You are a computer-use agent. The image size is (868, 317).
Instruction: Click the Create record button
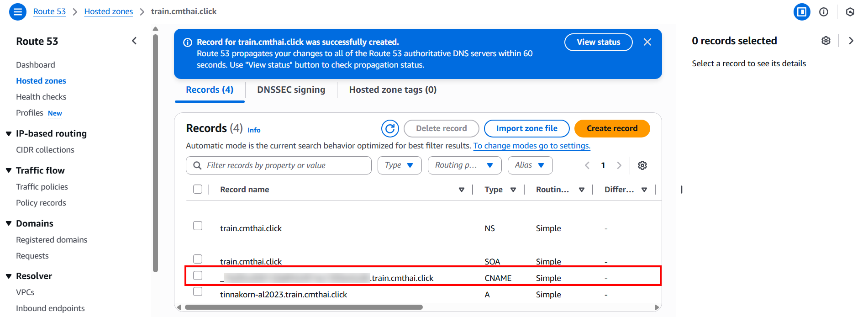[x=612, y=129]
